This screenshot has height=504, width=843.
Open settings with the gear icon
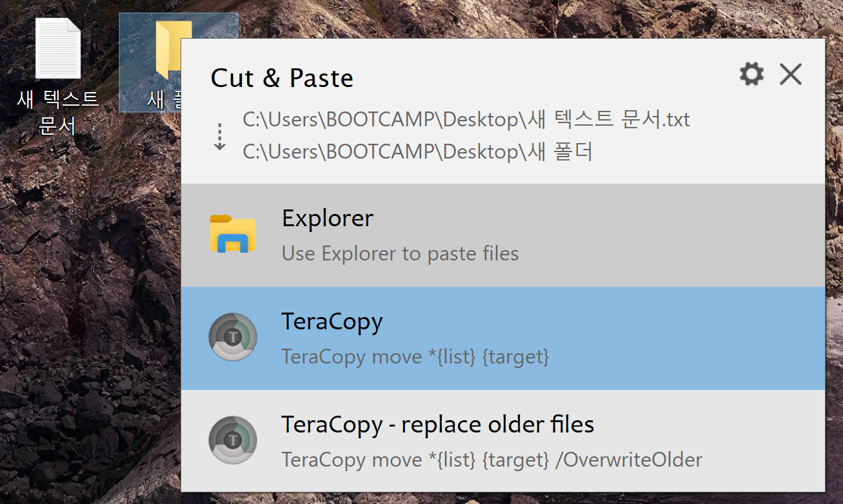click(x=751, y=75)
